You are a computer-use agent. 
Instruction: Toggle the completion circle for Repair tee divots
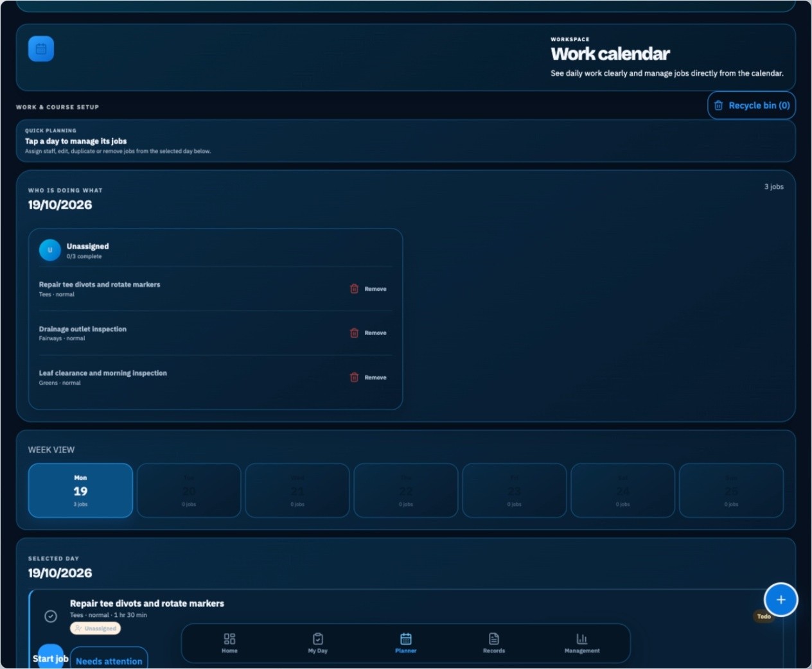coord(51,616)
